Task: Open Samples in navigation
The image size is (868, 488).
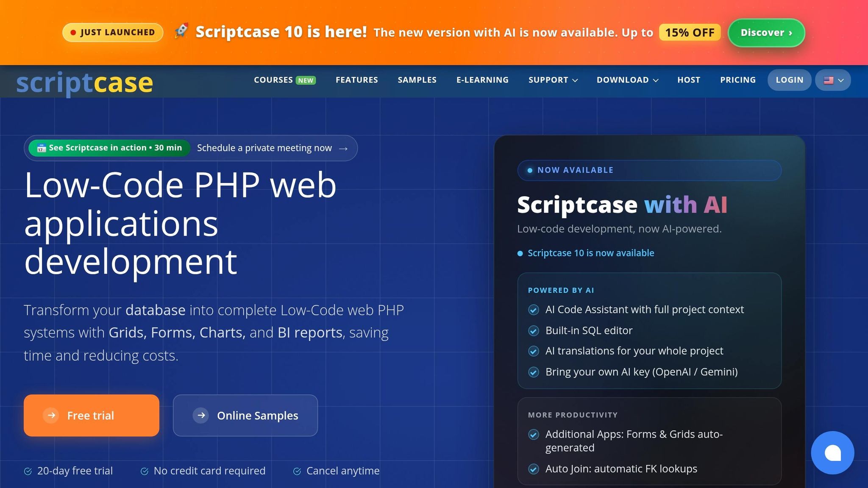Action: click(x=417, y=80)
